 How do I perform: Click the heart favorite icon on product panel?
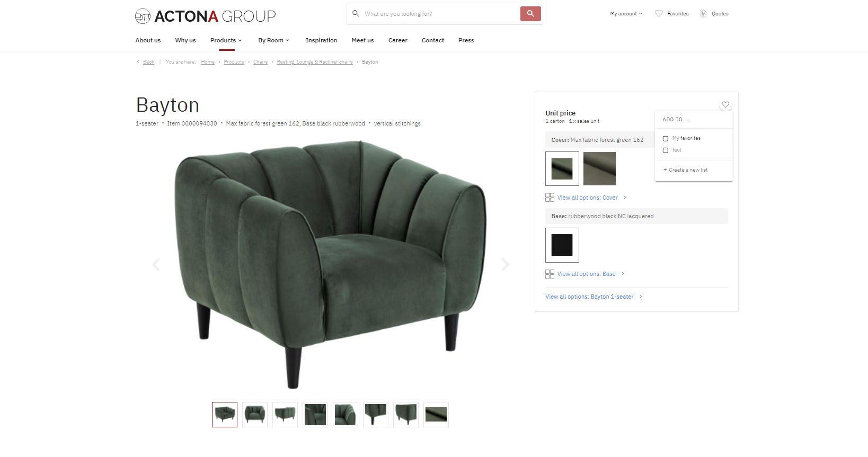click(x=725, y=104)
